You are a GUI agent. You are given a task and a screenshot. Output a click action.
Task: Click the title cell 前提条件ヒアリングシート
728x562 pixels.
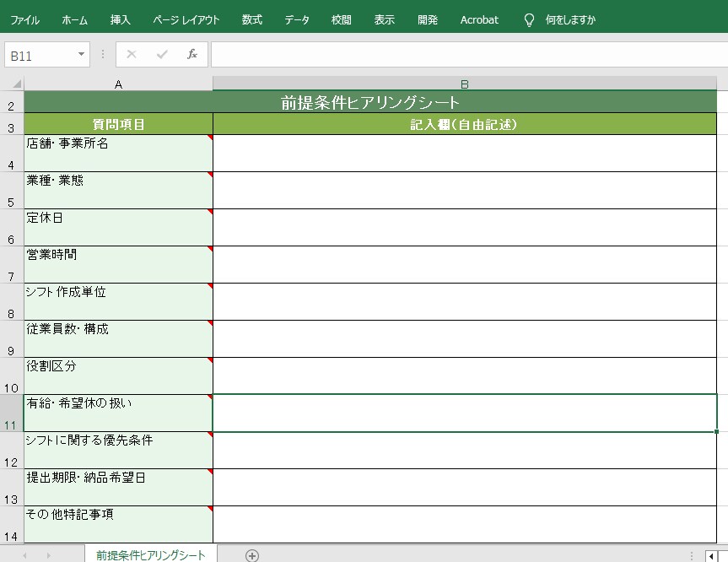point(370,102)
